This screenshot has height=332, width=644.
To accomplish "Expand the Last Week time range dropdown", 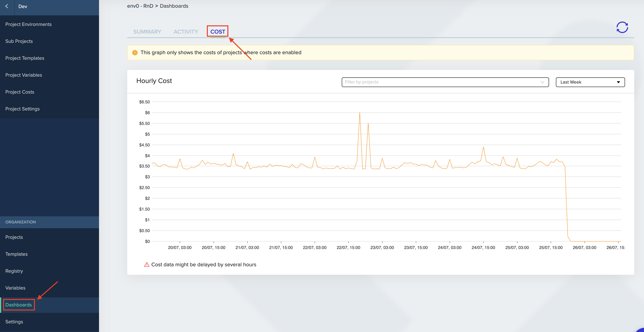I will (590, 82).
